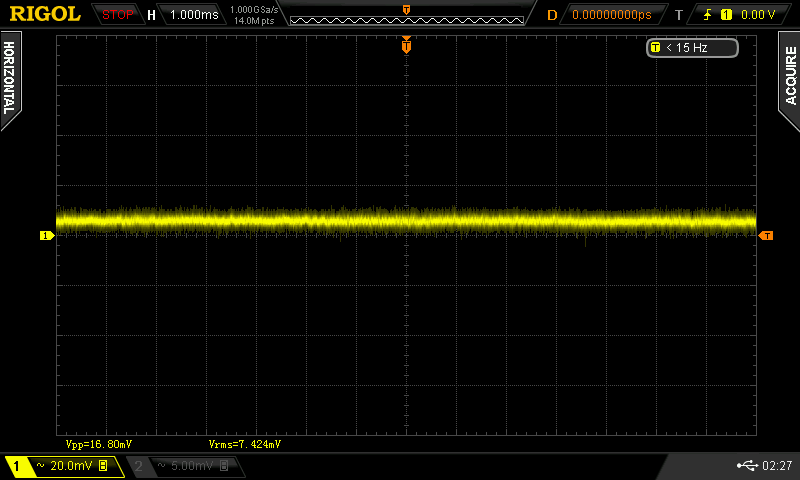
Task: Enable the channel 2 number label
Action: coord(138,466)
